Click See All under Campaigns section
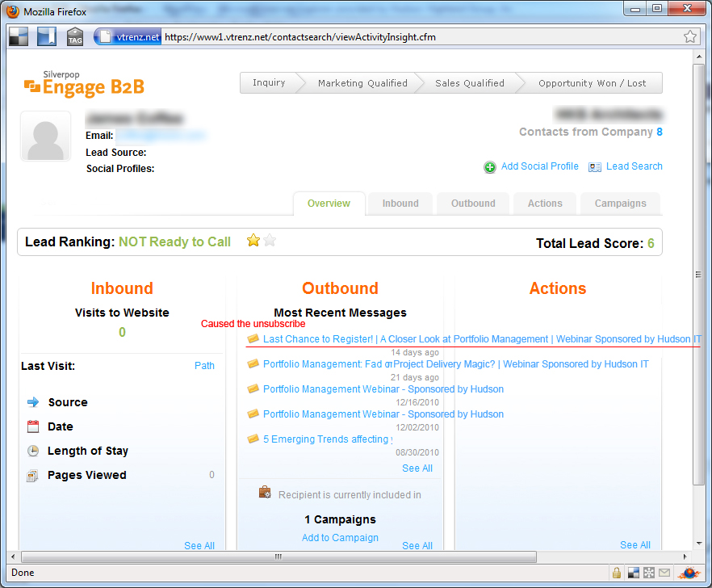Image resolution: width=712 pixels, height=588 pixels. click(417, 545)
